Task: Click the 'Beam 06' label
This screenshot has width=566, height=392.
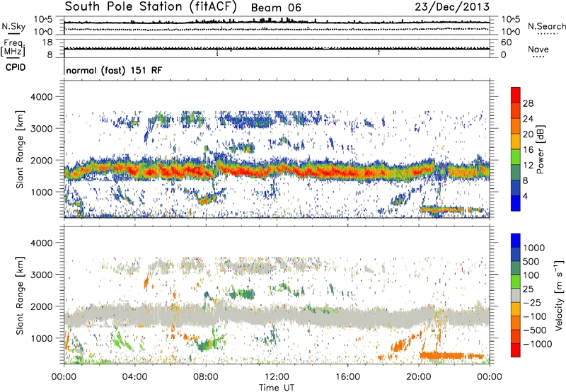Action: (x=276, y=8)
